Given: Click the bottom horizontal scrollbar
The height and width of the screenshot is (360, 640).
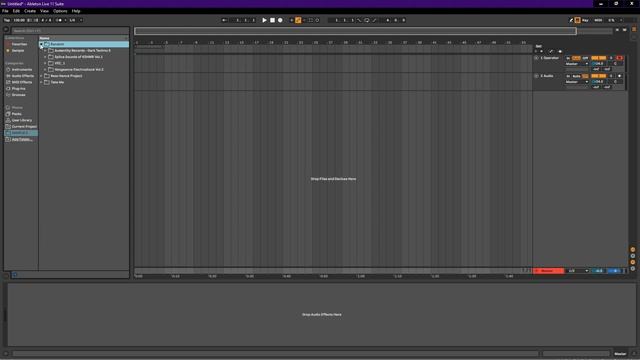Looking at the screenshot, I should [276, 353].
